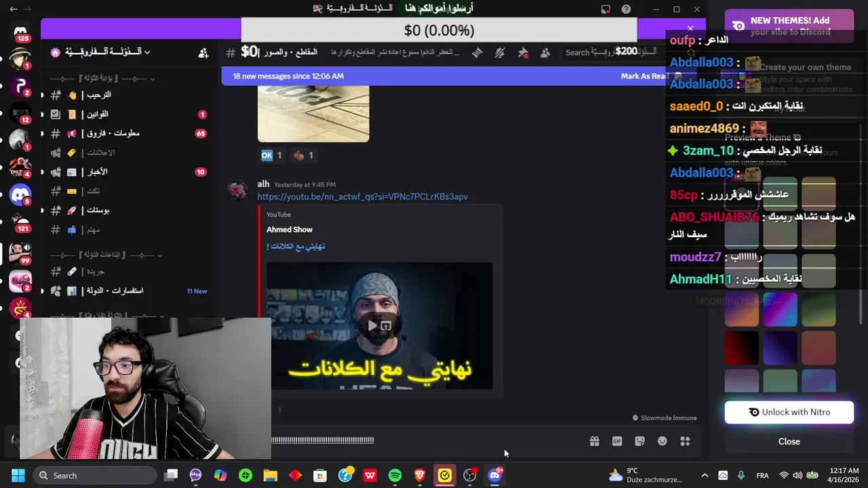
Task: Open the posted image thumbnail above reactions
Action: point(313,113)
